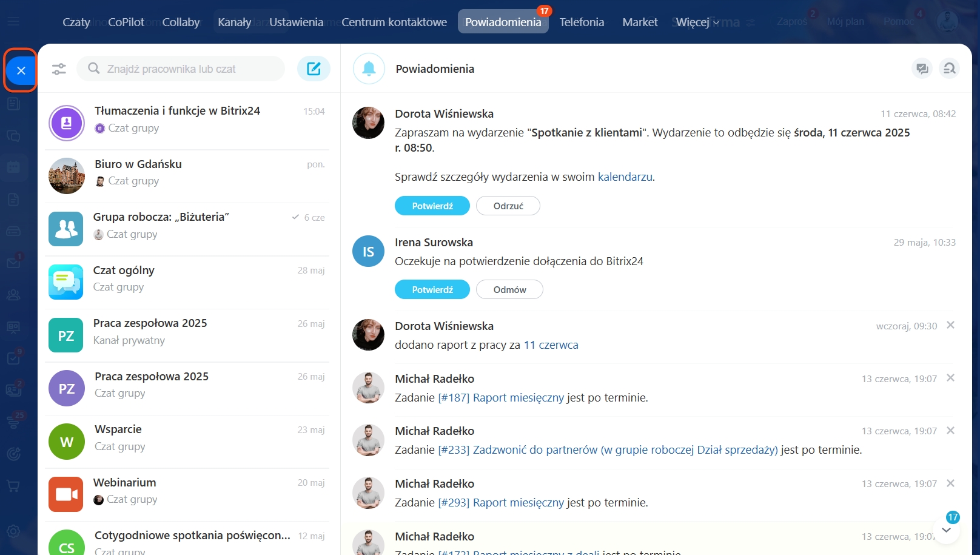Select the Powiadomienia tab
980x555 pixels.
tap(503, 22)
